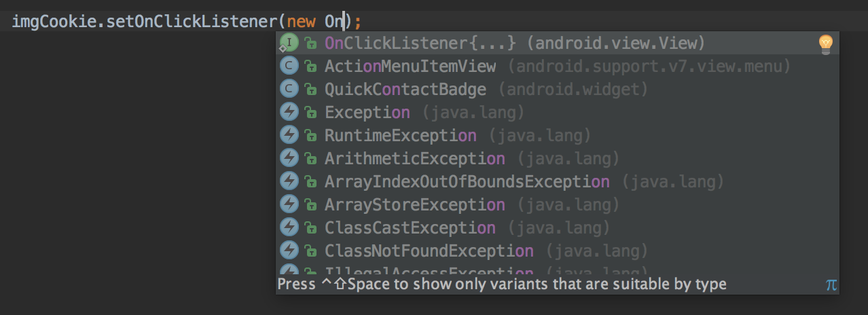Pick RuntimeException from the suggestions
868x315 pixels.
tap(557, 136)
